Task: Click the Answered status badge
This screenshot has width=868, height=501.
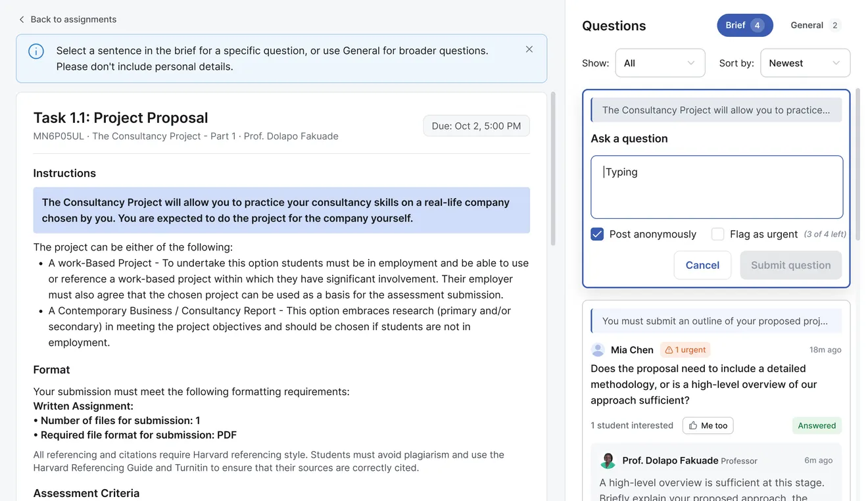Action: (817, 425)
